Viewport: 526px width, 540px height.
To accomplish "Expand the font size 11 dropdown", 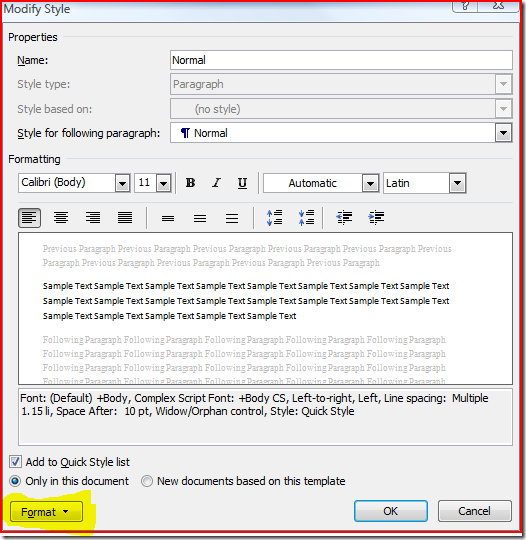I will [x=164, y=183].
